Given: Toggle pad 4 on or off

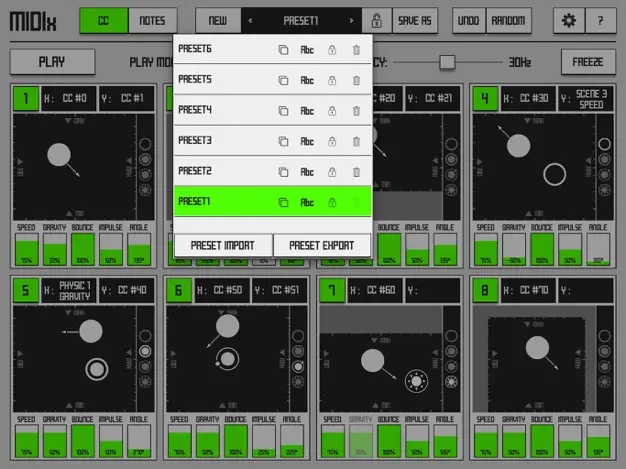Looking at the screenshot, I should click(485, 98).
